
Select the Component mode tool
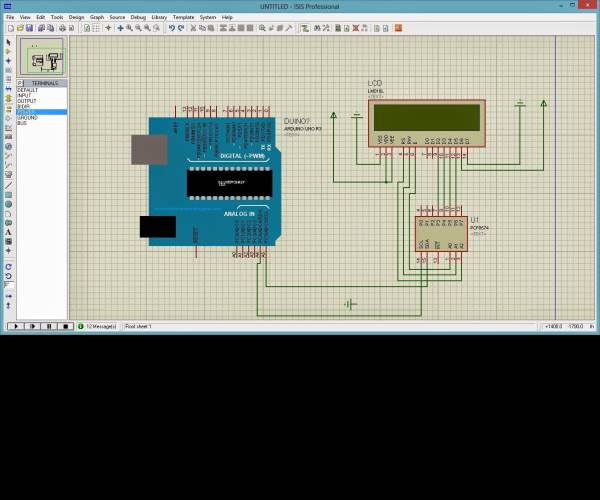tap(8, 51)
